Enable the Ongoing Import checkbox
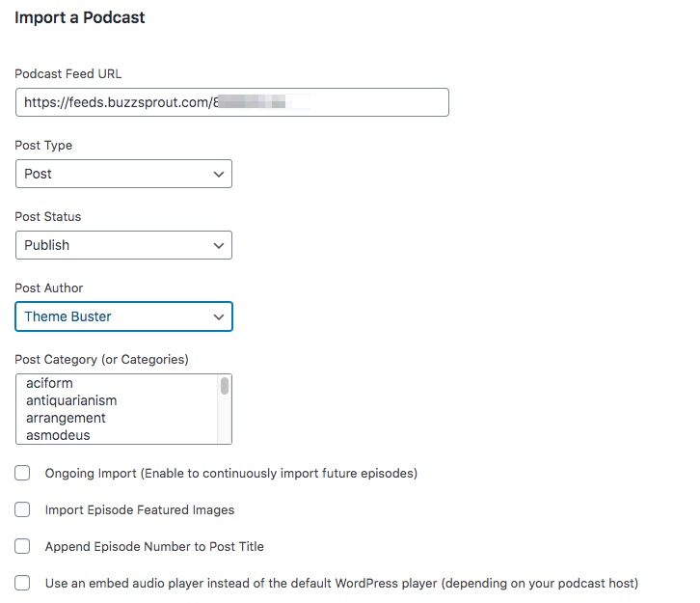The height and width of the screenshot is (603, 700). (x=22, y=474)
